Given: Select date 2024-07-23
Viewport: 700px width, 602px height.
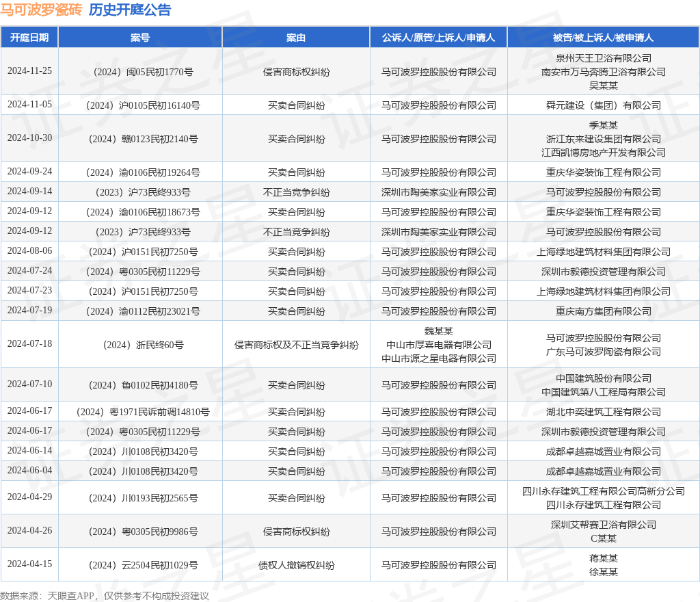Looking at the screenshot, I should tap(29, 290).
